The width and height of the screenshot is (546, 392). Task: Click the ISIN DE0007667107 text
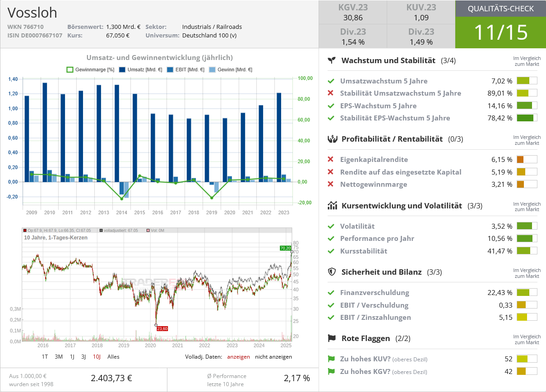click(x=35, y=36)
